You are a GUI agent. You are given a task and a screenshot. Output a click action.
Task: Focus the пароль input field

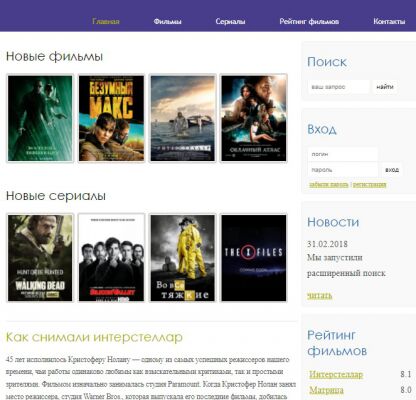(343, 170)
